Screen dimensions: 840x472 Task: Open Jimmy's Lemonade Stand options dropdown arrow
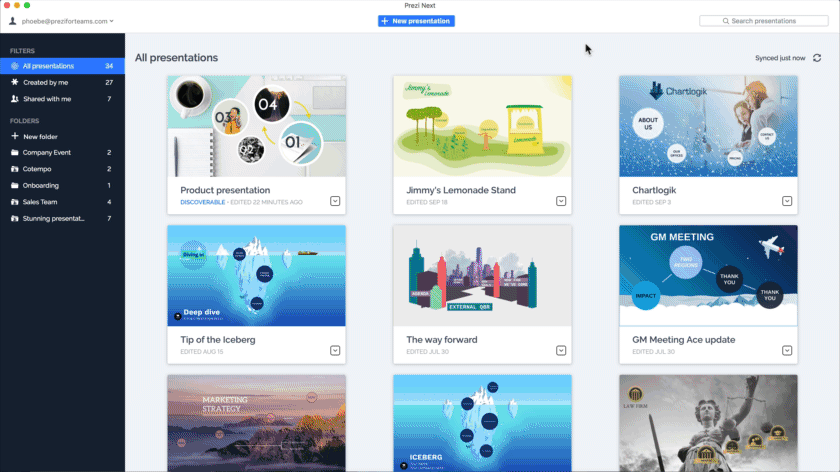click(x=561, y=201)
